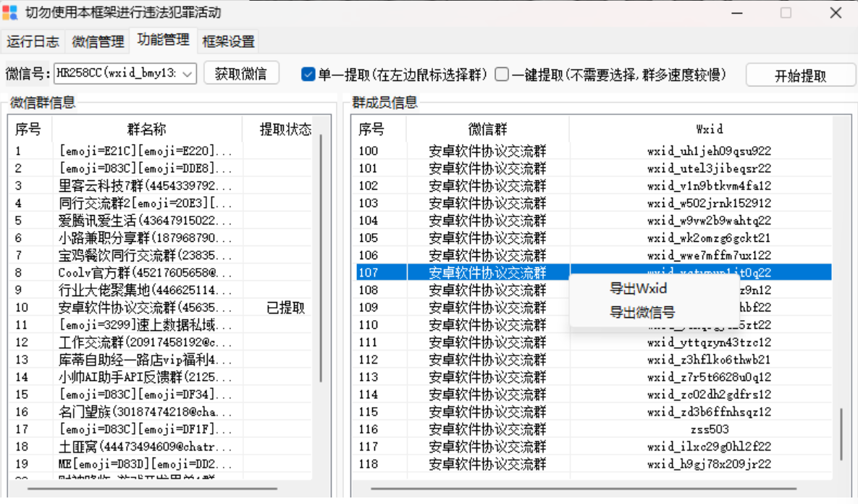Switch to the 微信管理 tab

[x=97, y=41]
